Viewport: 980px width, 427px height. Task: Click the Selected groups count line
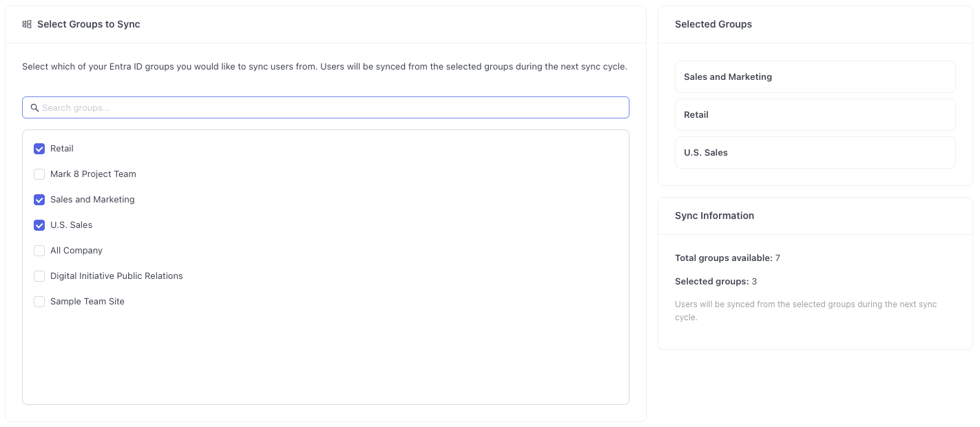click(x=716, y=282)
